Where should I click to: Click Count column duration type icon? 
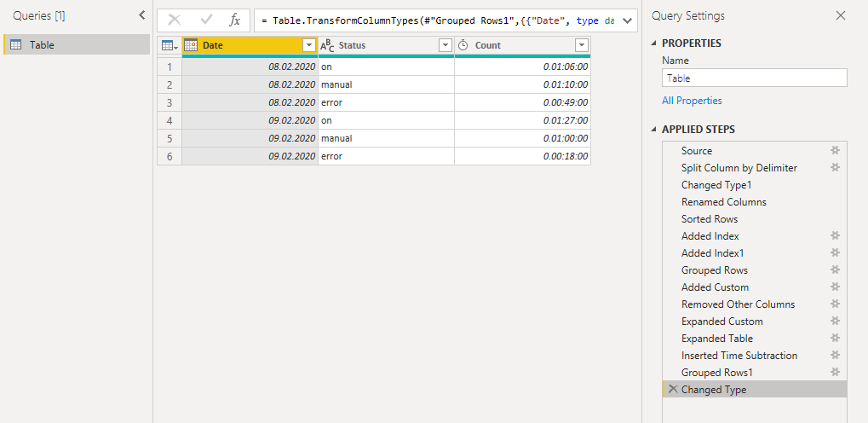pyautogui.click(x=463, y=45)
